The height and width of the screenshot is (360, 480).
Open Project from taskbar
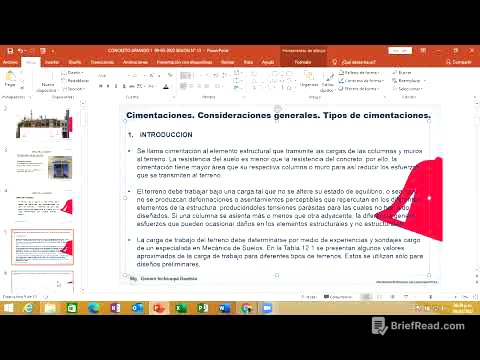[202, 308]
